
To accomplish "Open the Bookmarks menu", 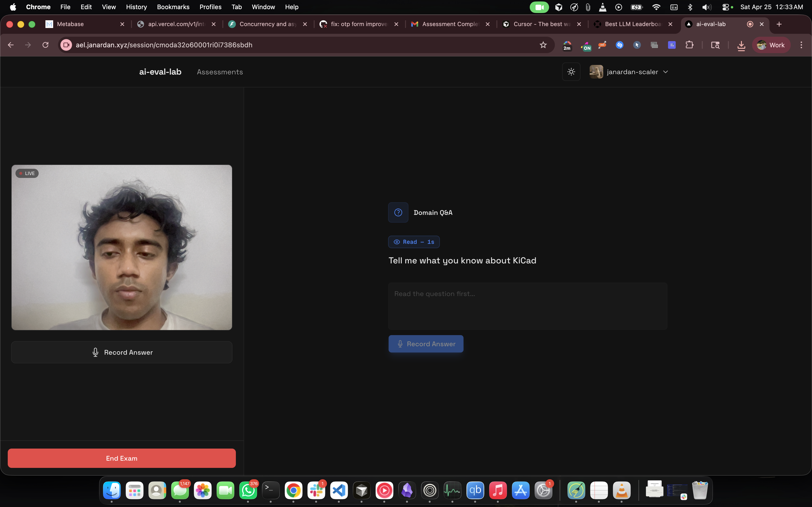I will tap(173, 7).
